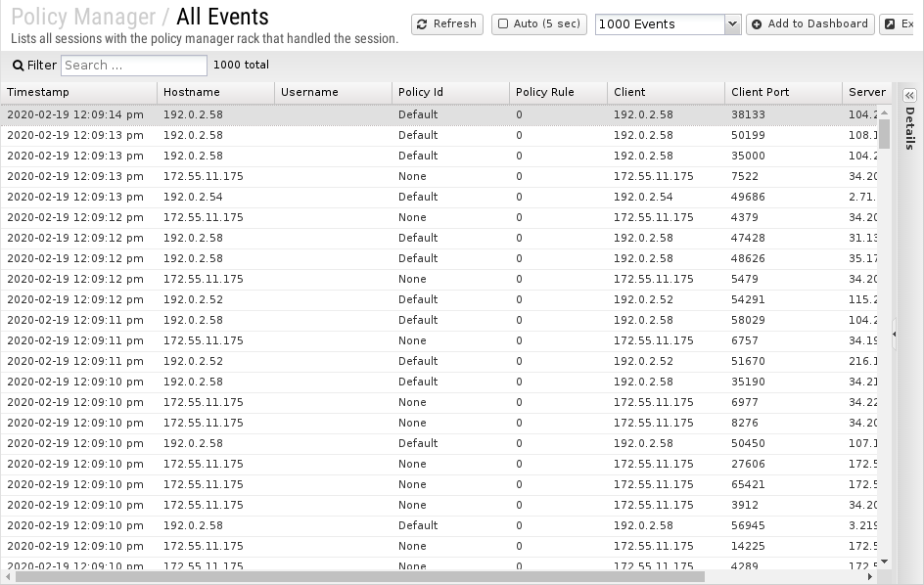The height and width of the screenshot is (585, 924).
Task: Click client port 5479 cell
Action: pos(783,279)
